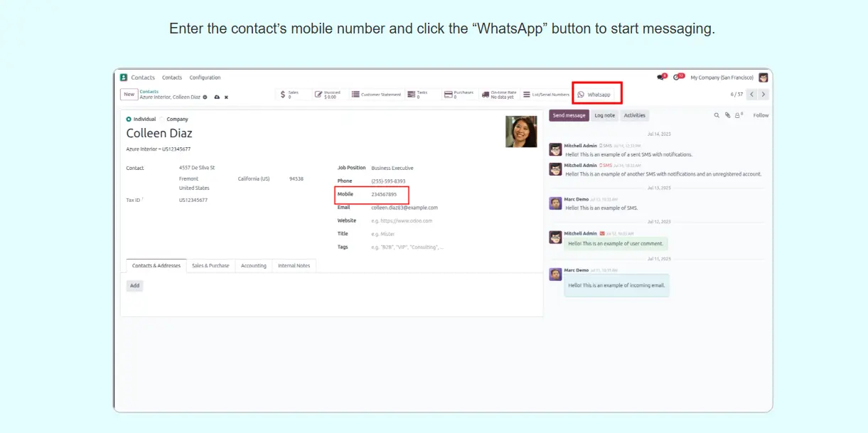
Task: Click the cloud save icon
Action: (x=217, y=97)
